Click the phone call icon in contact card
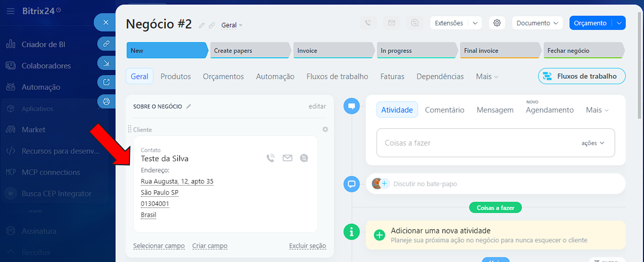This screenshot has width=644, height=262. click(x=271, y=158)
